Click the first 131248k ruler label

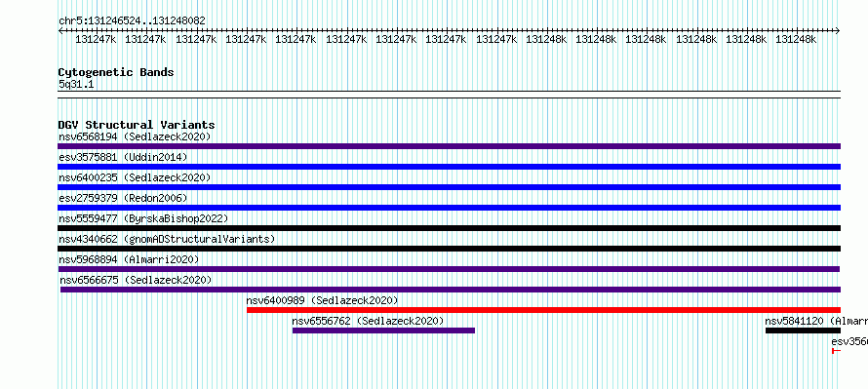click(546, 39)
